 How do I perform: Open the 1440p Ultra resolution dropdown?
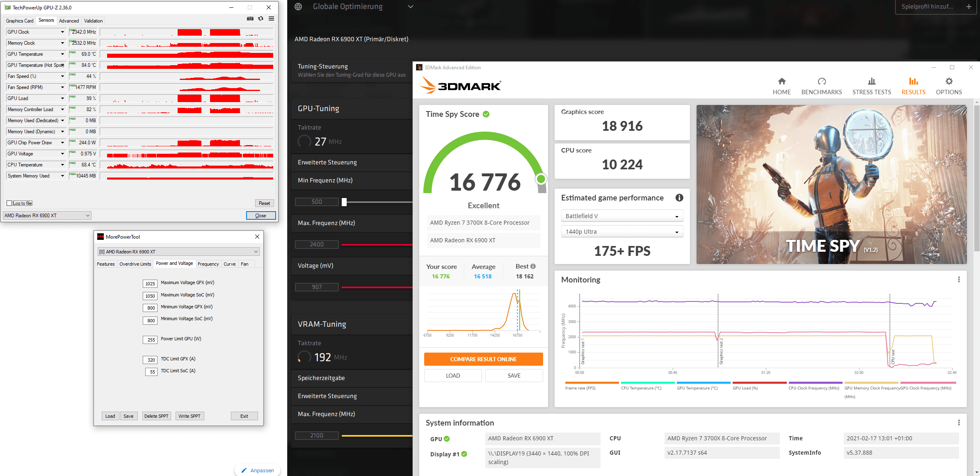(x=622, y=232)
